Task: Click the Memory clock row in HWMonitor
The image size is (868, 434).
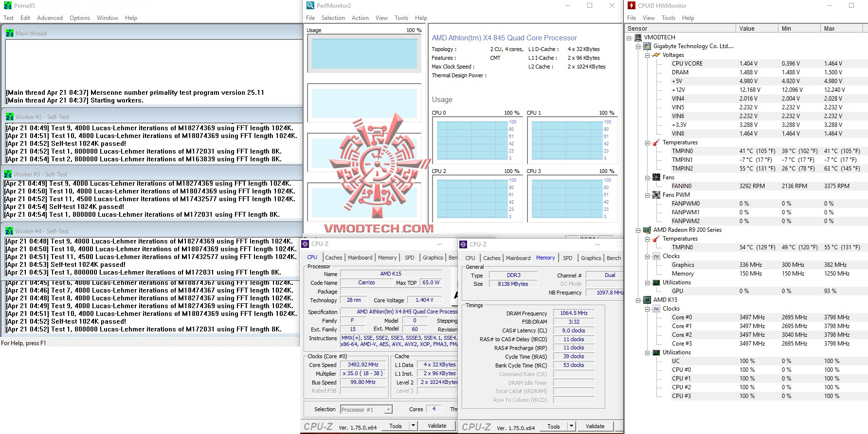Action: [x=747, y=274]
